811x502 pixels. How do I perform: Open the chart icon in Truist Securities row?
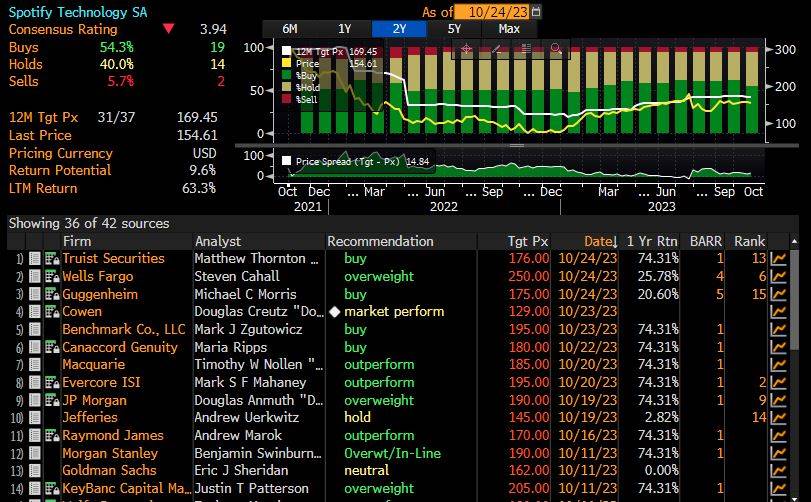pyautogui.click(x=778, y=258)
